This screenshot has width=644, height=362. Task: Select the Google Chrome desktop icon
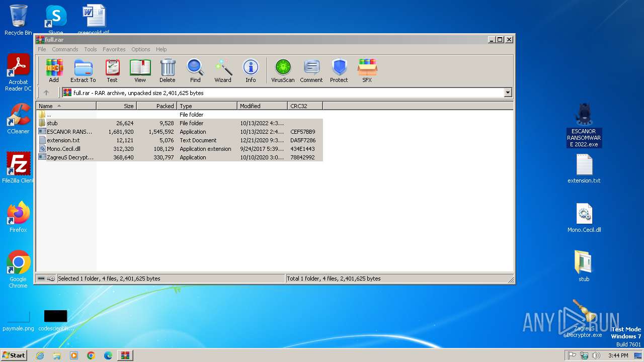pyautogui.click(x=18, y=269)
